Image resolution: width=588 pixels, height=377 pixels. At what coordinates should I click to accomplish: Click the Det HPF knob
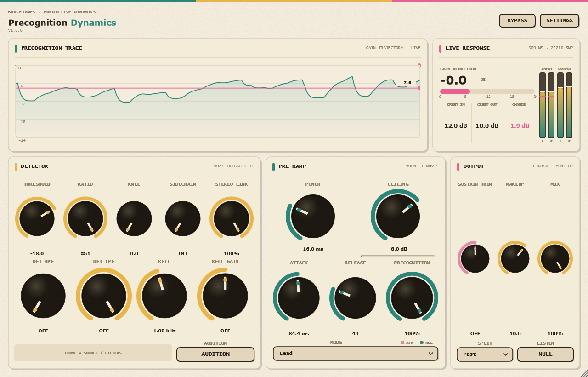pyautogui.click(x=43, y=296)
